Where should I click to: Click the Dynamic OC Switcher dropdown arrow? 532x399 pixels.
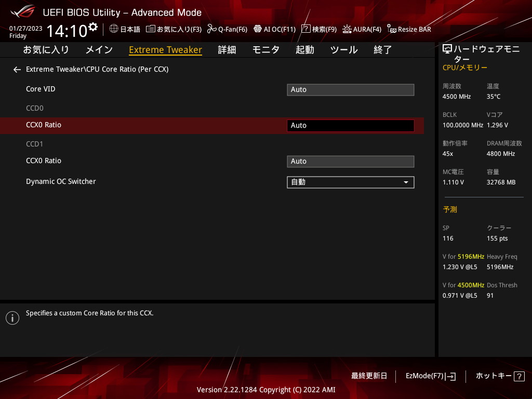coord(406,182)
